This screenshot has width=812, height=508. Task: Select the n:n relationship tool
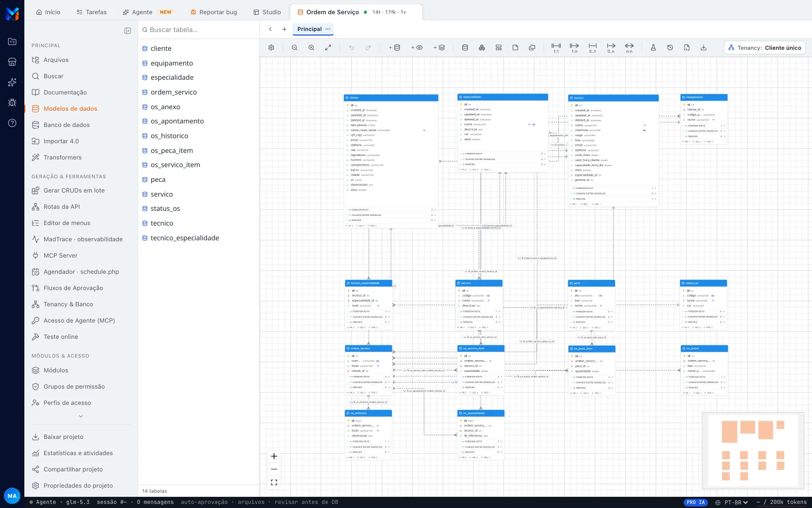point(629,48)
